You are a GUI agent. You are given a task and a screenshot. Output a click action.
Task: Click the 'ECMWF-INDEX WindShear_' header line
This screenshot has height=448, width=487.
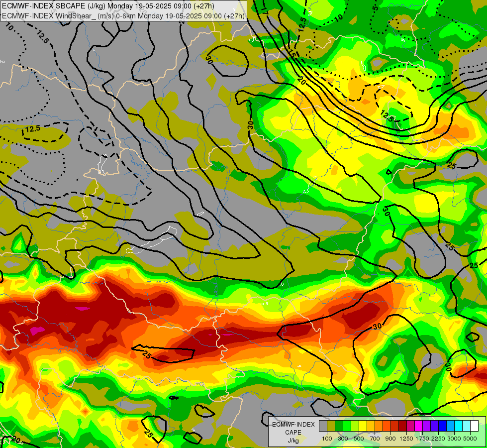[123, 15]
